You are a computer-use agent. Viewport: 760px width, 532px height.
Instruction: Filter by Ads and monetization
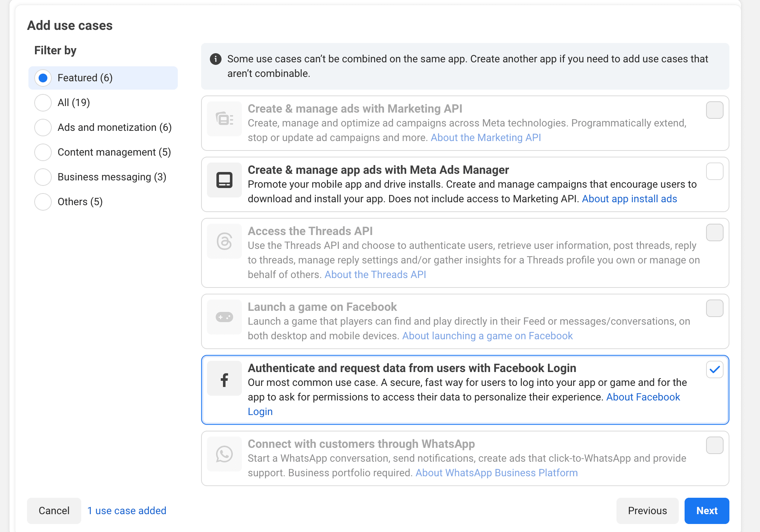pos(43,128)
